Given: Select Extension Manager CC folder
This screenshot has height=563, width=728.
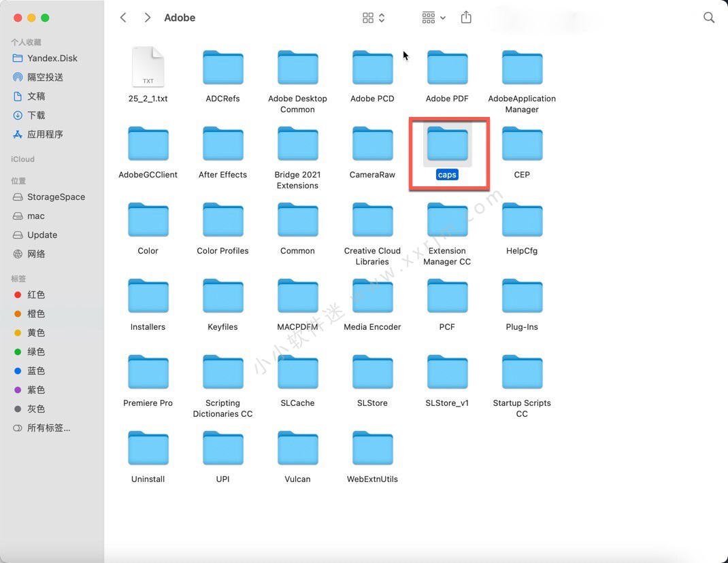Looking at the screenshot, I should coord(447,220).
